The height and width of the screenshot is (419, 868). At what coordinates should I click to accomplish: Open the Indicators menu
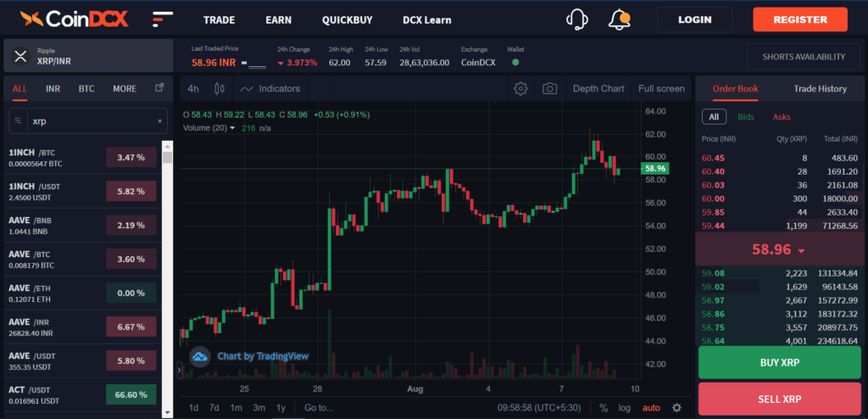(270, 89)
